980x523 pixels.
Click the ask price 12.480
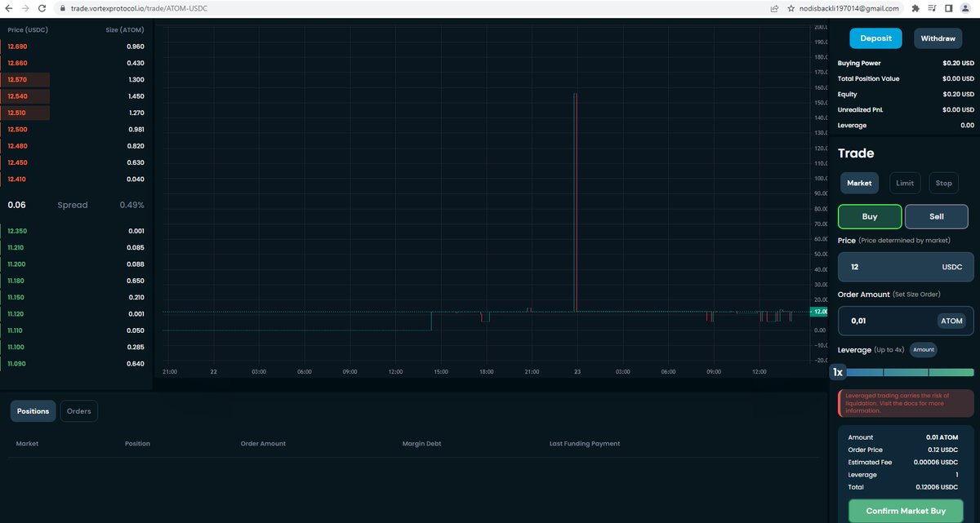click(x=17, y=145)
